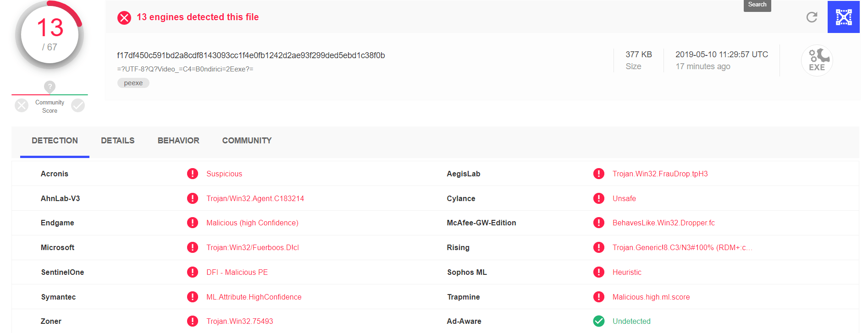The height and width of the screenshot is (333, 868).
Task: Click ML.Attribute.HighConfidence result
Action: pyautogui.click(x=254, y=297)
